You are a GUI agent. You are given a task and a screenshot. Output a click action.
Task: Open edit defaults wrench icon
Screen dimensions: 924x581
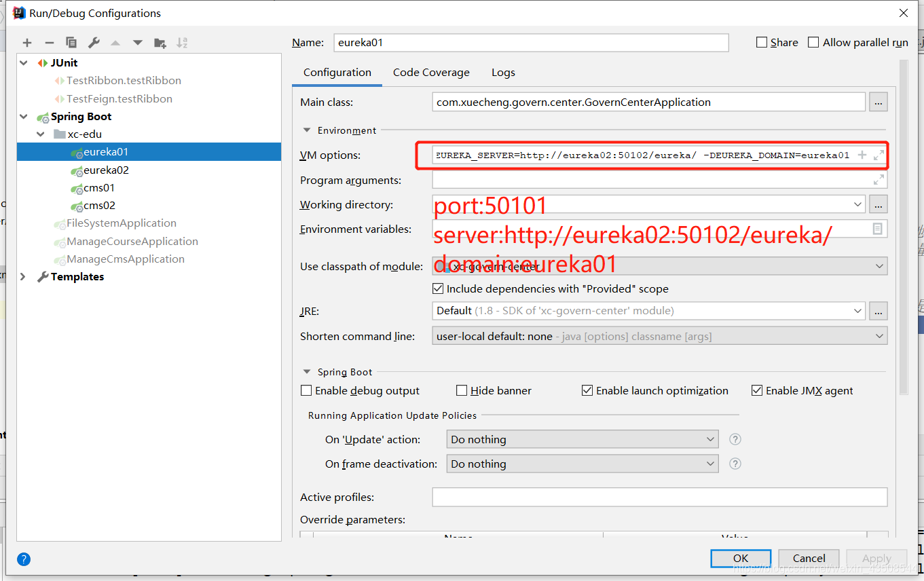pyautogui.click(x=94, y=43)
